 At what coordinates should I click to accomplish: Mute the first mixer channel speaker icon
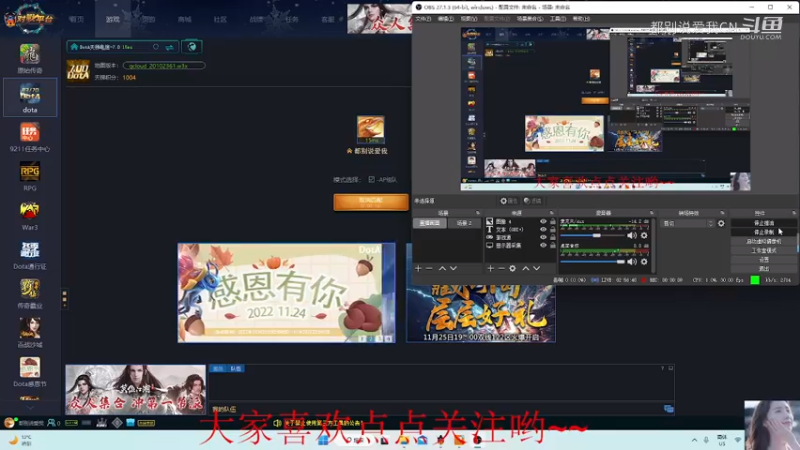pyautogui.click(x=632, y=235)
